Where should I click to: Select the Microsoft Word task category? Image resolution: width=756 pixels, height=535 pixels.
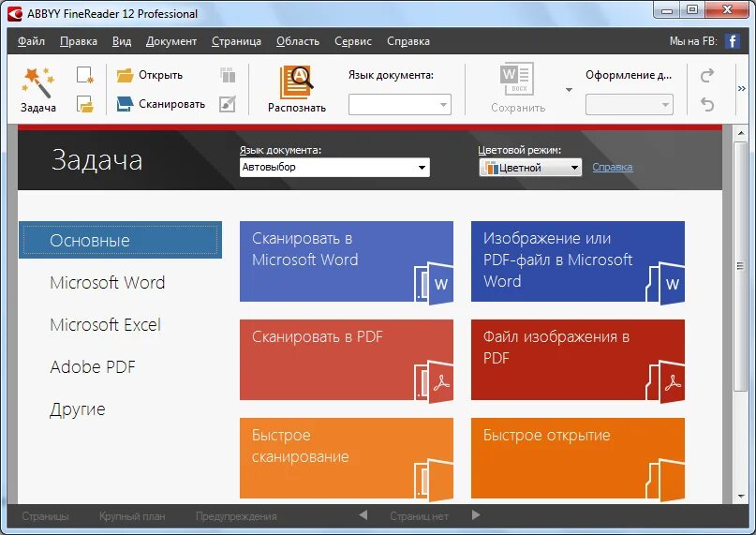pos(107,282)
